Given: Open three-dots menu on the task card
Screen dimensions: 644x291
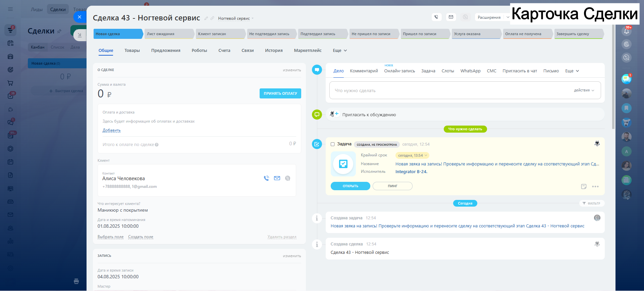Looking at the screenshot, I should point(595,187).
